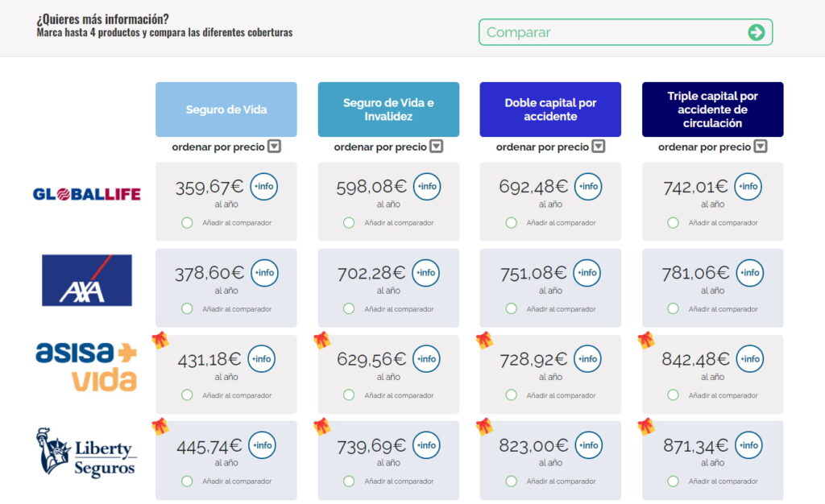Click the Comparar button
Viewport: 825px width, 504px height.
625,32
